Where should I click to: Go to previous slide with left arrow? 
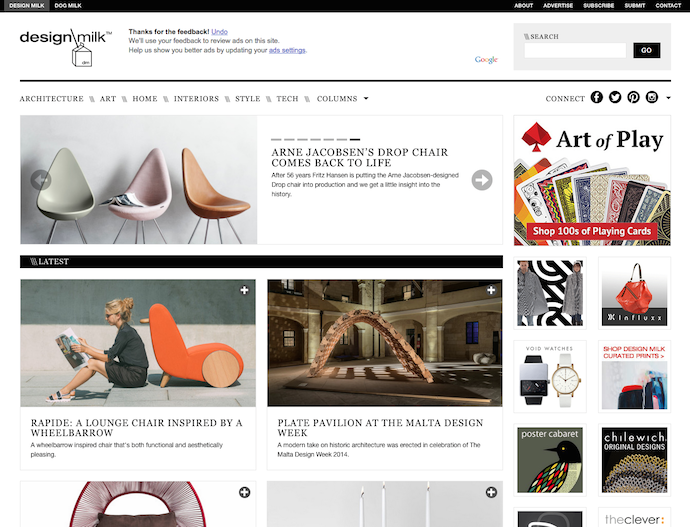(x=41, y=180)
